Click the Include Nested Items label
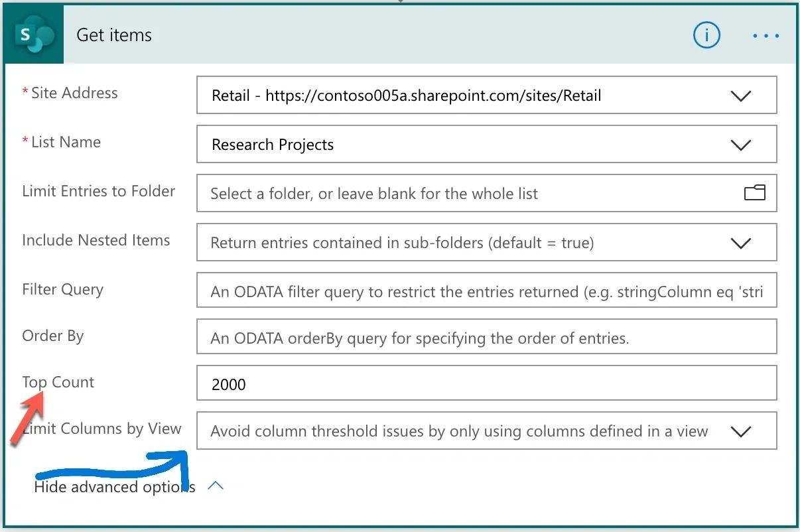The width and height of the screenshot is (800, 532). (x=96, y=240)
